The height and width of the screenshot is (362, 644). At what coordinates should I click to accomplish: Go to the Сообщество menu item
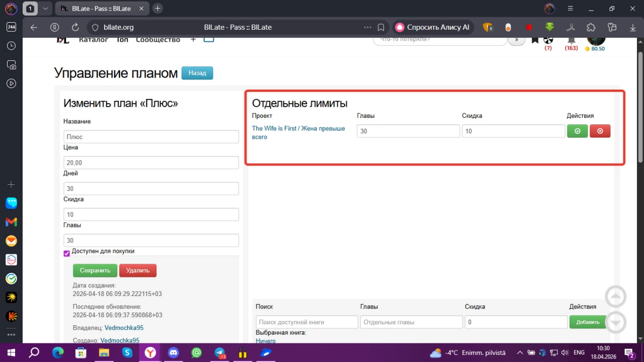[x=158, y=39]
